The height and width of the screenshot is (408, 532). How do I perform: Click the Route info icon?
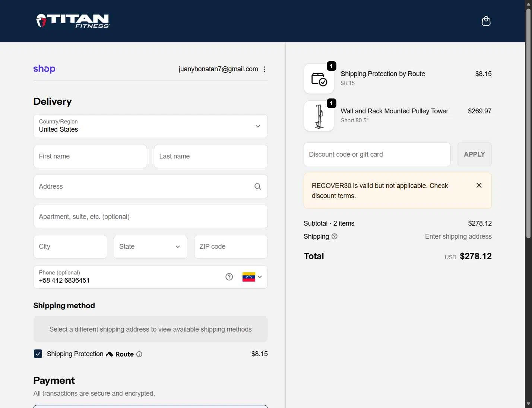(x=139, y=354)
